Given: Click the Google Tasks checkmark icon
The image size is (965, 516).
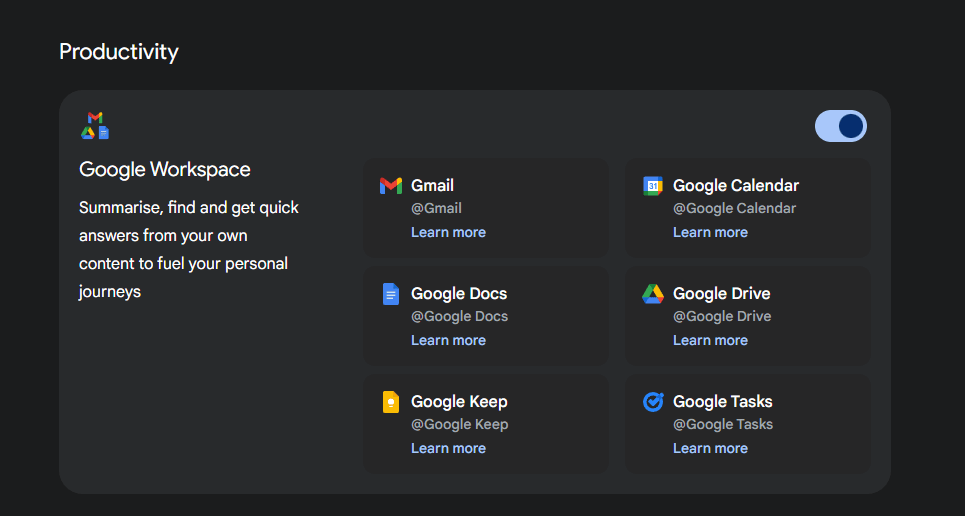Looking at the screenshot, I should [653, 401].
